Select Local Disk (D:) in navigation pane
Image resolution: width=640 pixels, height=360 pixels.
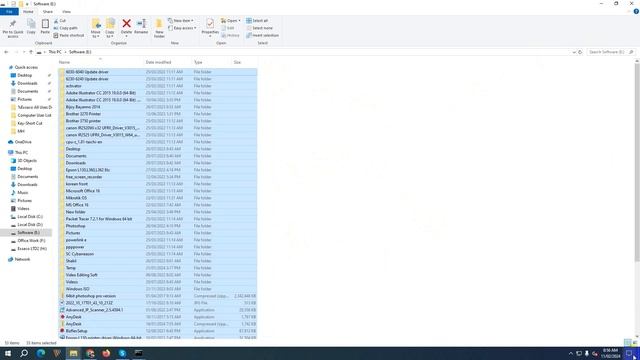(30, 224)
